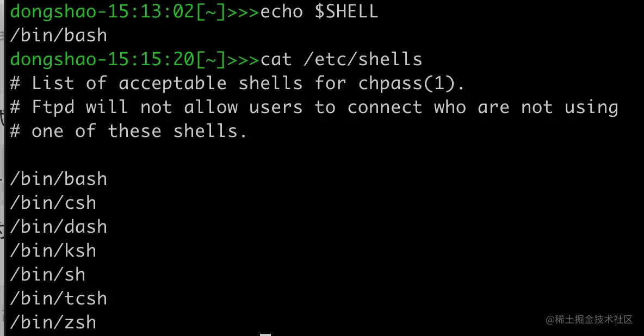Click the /bin/ksh entry
The width and height of the screenshot is (644, 336).
(53, 251)
